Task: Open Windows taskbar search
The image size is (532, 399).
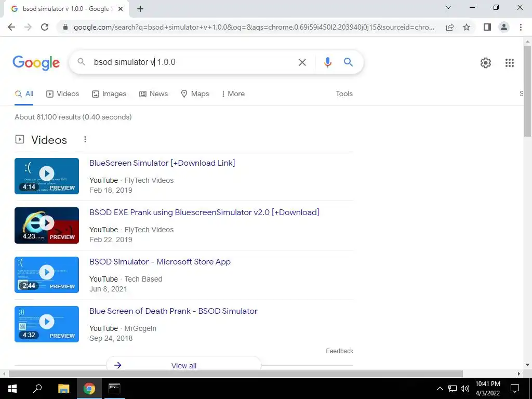Action: (x=37, y=389)
